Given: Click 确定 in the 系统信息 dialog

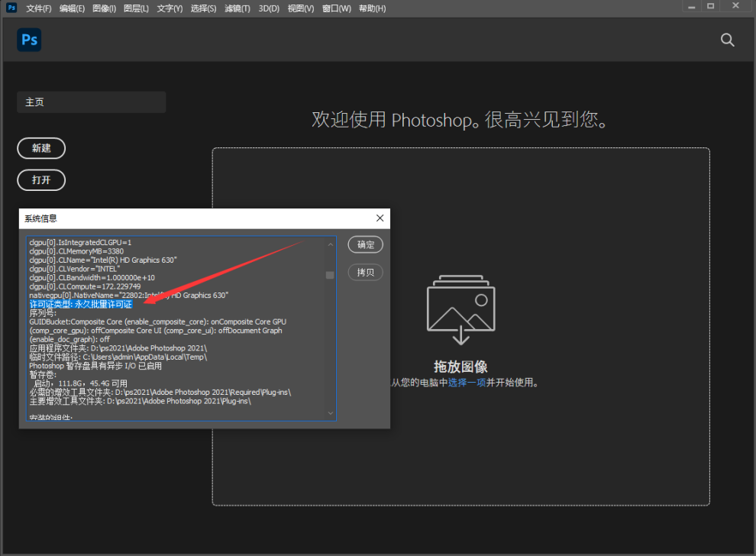Looking at the screenshot, I should [365, 244].
